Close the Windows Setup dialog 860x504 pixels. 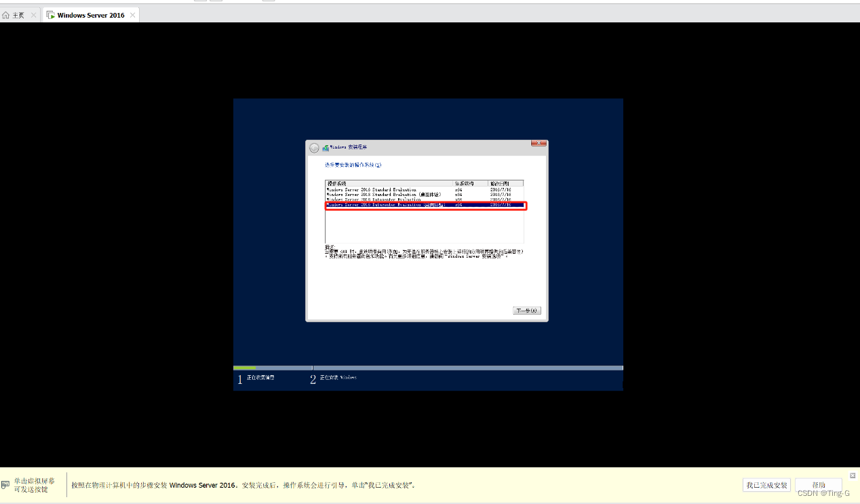click(539, 143)
